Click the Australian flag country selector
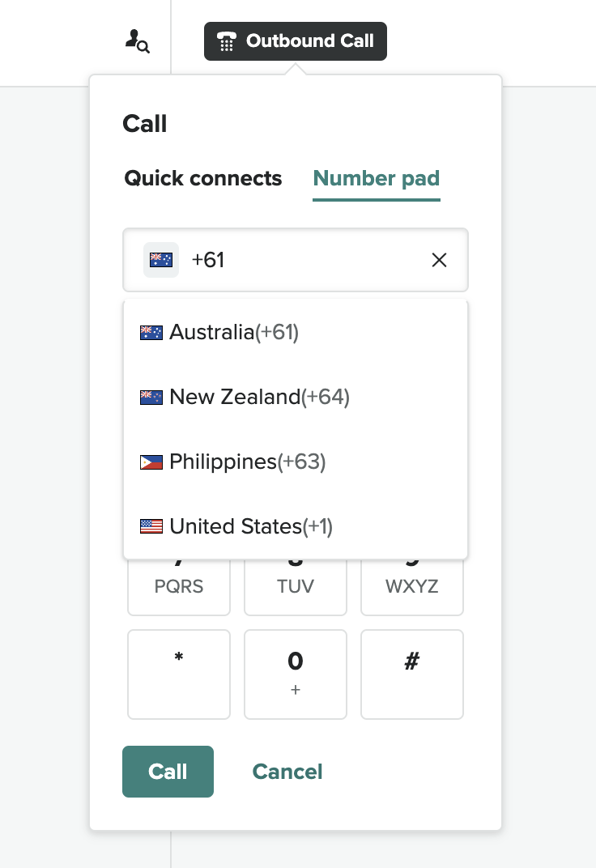The width and height of the screenshot is (596, 868). click(x=161, y=260)
